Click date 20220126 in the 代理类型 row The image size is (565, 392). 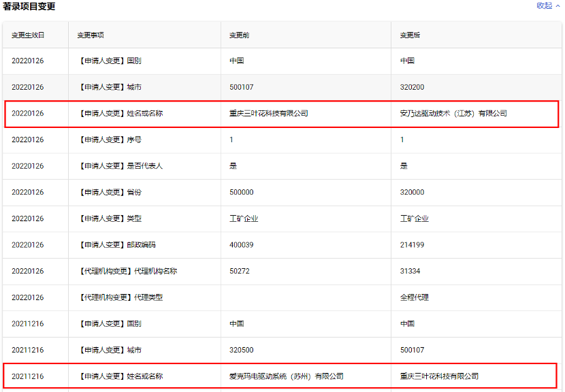pyautogui.click(x=28, y=297)
